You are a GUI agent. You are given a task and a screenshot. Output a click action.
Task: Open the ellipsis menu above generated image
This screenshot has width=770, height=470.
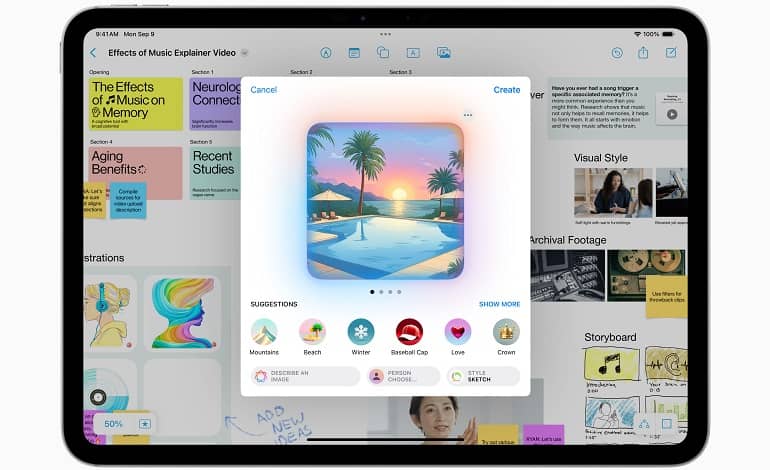[x=468, y=115]
